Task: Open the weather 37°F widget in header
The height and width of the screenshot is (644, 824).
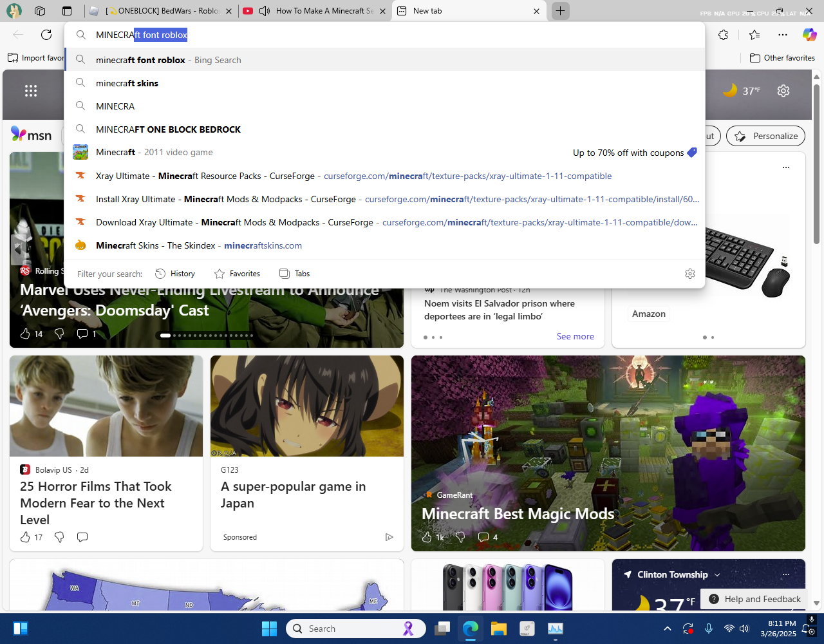Action: click(x=742, y=91)
